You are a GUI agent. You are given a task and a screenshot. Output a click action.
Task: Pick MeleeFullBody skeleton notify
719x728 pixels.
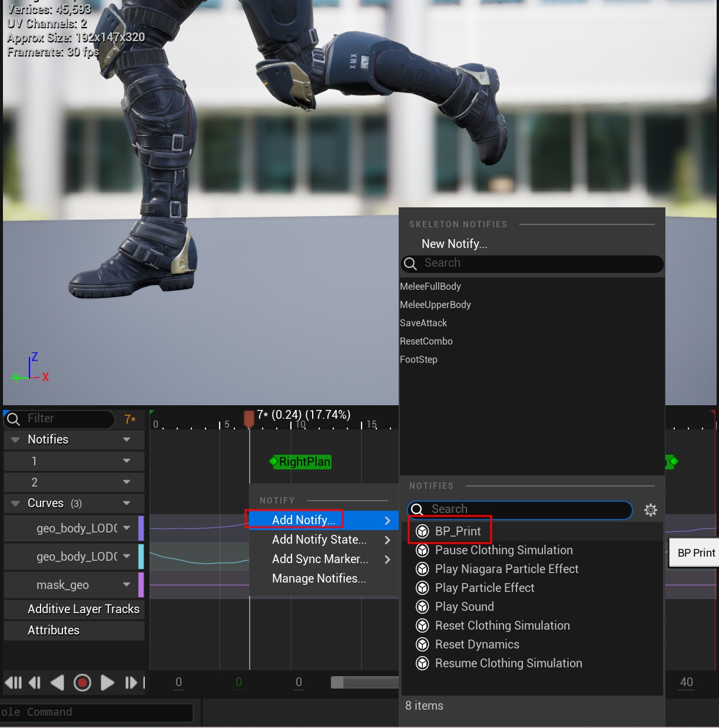pos(430,286)
